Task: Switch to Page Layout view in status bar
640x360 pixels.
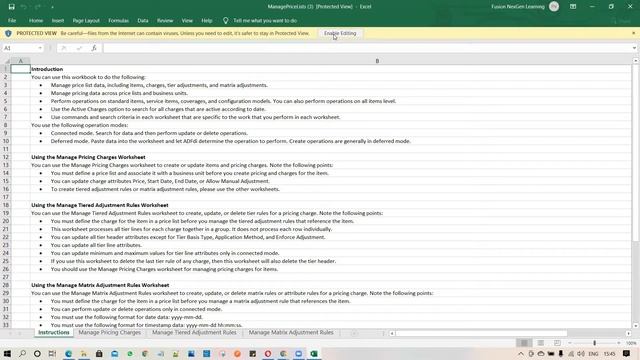Action: coord(540,343)
